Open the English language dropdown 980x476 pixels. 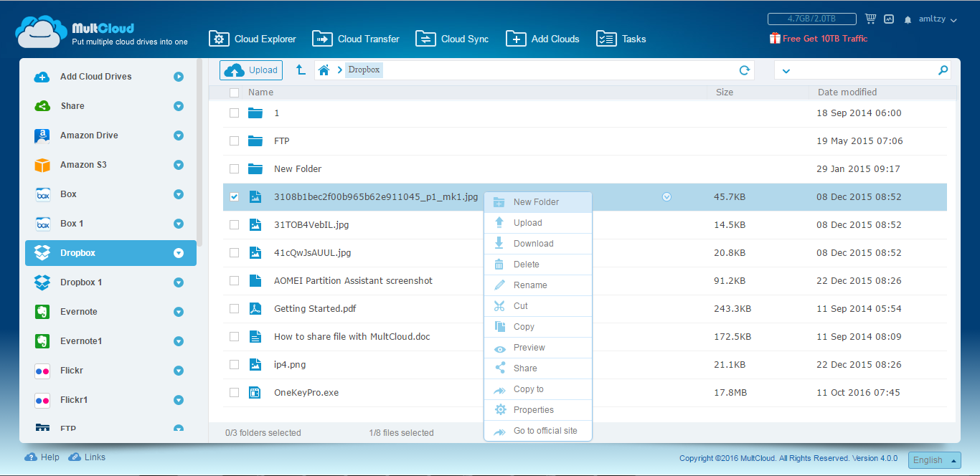pos(934,460)
